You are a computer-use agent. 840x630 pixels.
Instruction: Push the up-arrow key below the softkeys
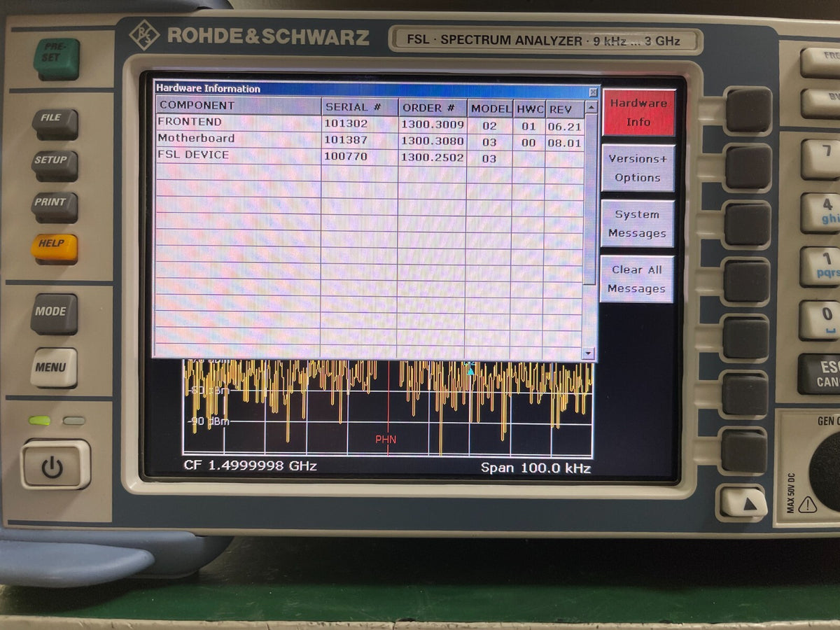point(744,502)
